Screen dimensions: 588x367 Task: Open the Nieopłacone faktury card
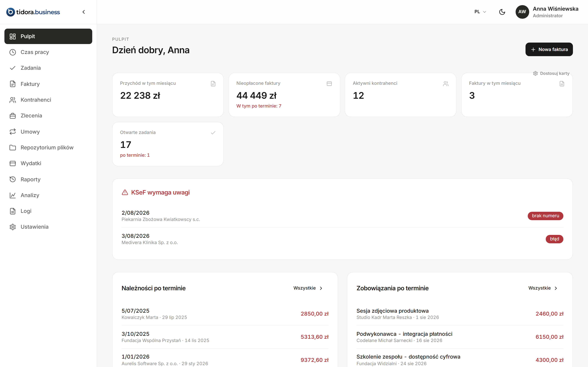click(284, 95)
